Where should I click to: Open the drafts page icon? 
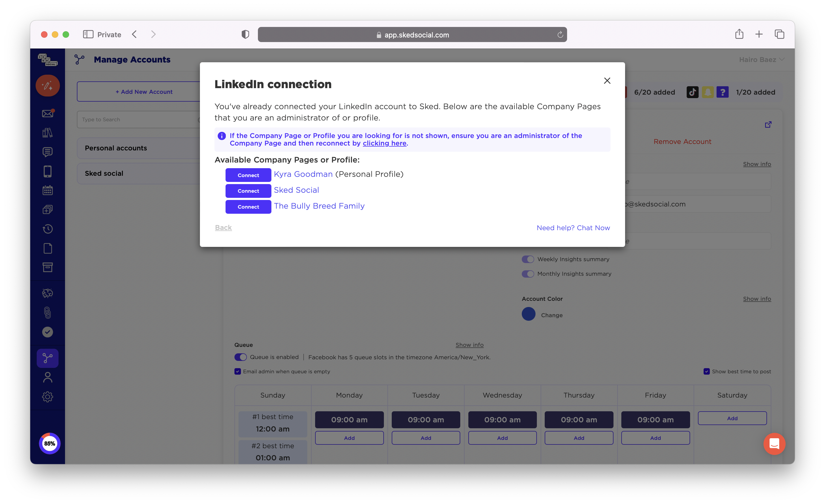[47, 248]
